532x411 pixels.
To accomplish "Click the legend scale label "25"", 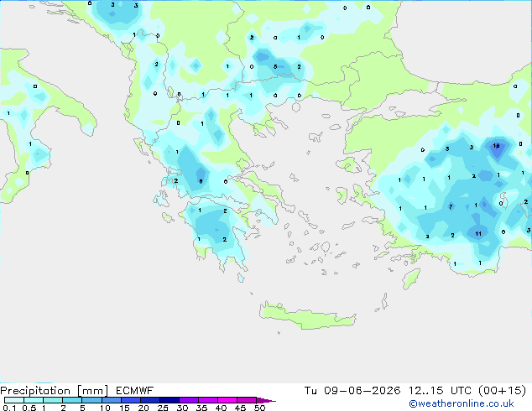I will [163, 408].
